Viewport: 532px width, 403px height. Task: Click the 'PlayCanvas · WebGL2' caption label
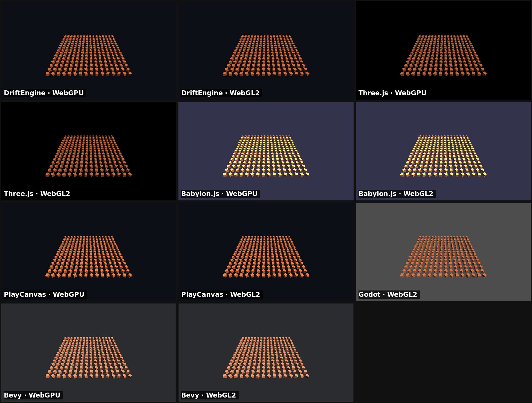pyautogui.click(x=221, y=295)
